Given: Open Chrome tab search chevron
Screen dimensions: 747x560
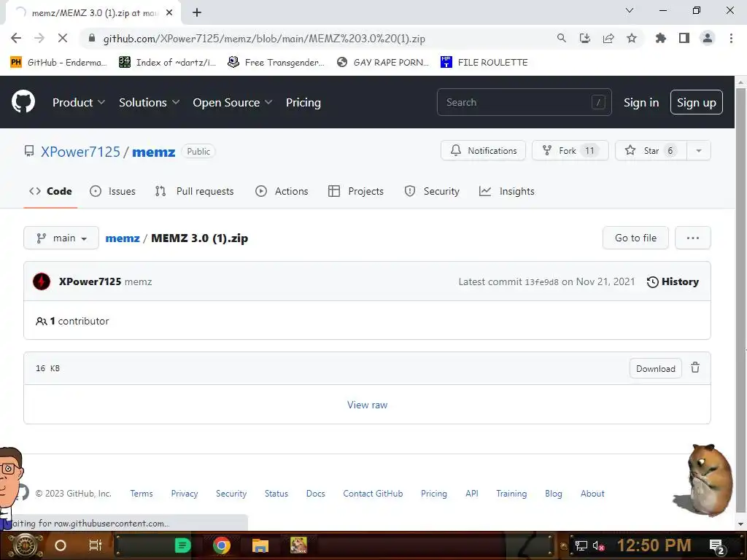Looking at the screenshot, I should 630,10.
